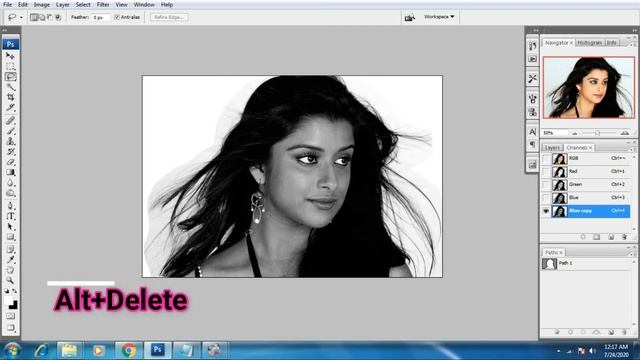Select the Dodge tool
The width and height of the screenshot is (640, 360).
point(10,193)
